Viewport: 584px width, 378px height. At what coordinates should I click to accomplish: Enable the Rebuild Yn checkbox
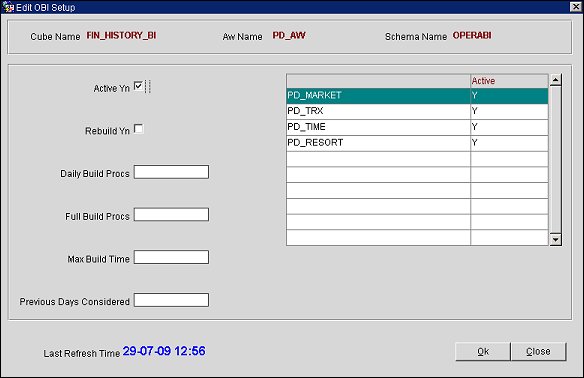point(138,129)
